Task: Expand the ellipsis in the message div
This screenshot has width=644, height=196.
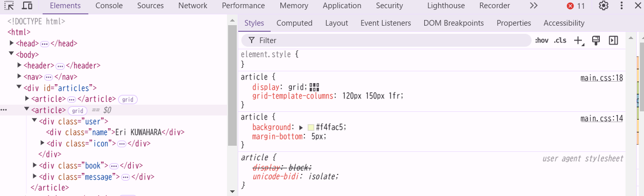Action: pos(125,178)
